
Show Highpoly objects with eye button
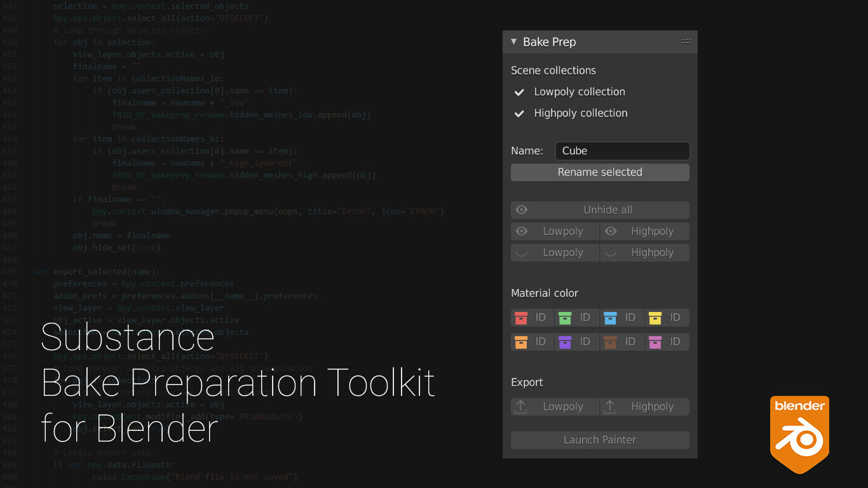click(645, 231)
